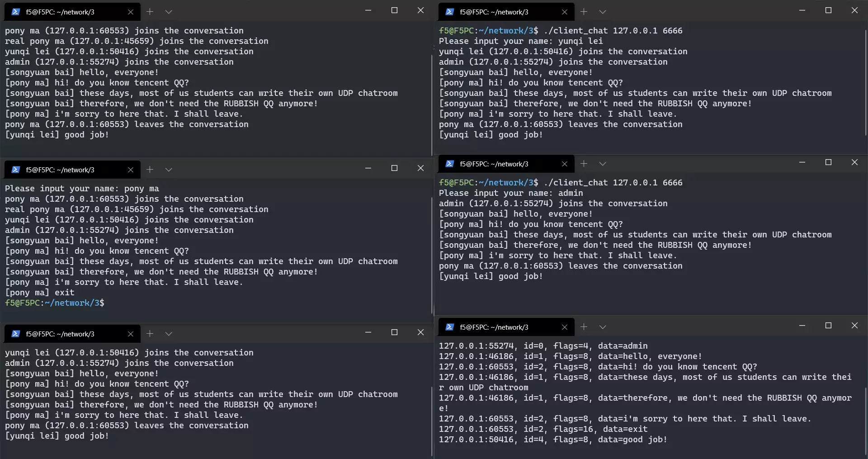
Task: Minimize the server log terminal window
Action: (802, 326)
